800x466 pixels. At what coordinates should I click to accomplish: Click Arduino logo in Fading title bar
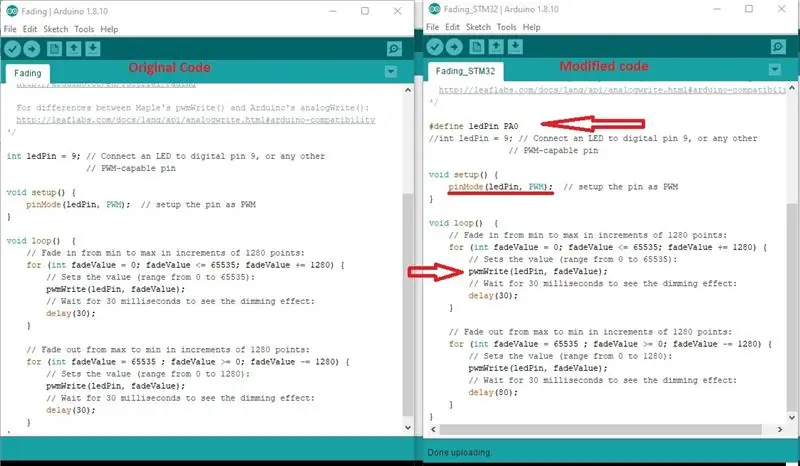tap(12, 11)
